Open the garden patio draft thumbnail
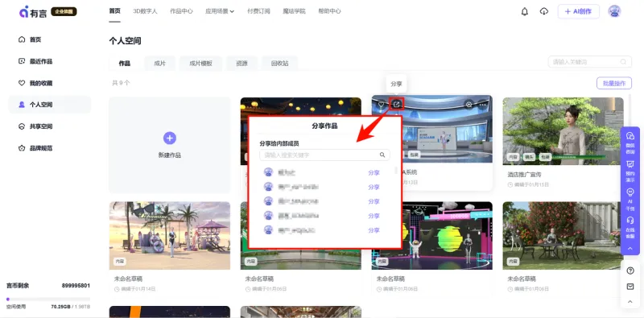Image resolution: width=644 pixels, height=318 pixels. pos(563,235)
